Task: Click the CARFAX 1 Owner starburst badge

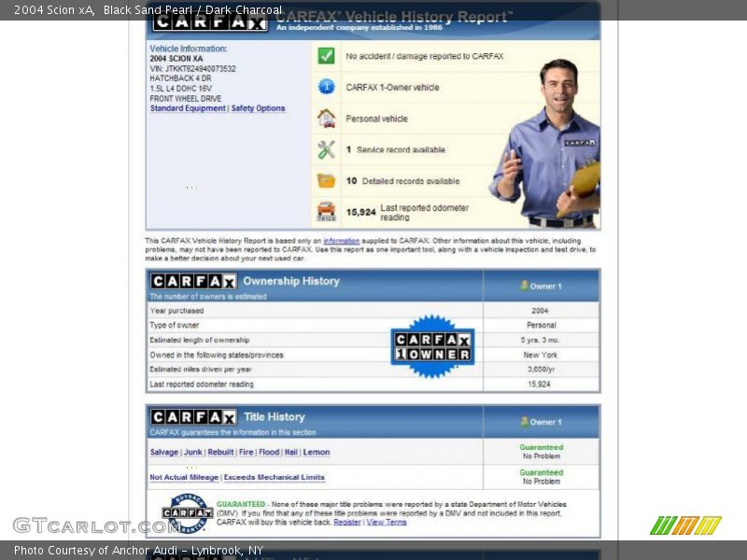Action: 432,347
